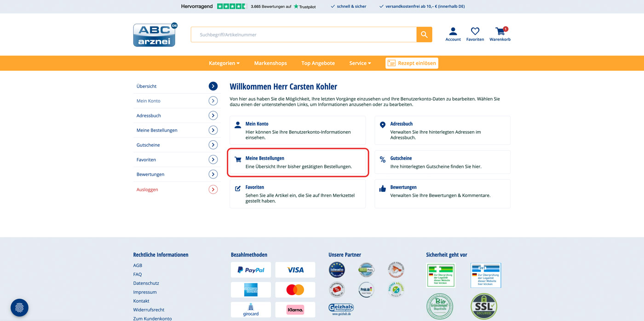Expand the Service dropdown menu
This screenshot has height=321, width=644.
pos(360,63)
